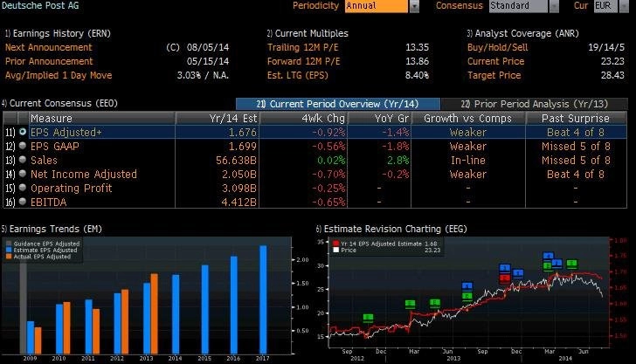The width and height of the screenshot is (636, 364).
Task: Click the white Price legend swatch
Action: pos(335,251)
